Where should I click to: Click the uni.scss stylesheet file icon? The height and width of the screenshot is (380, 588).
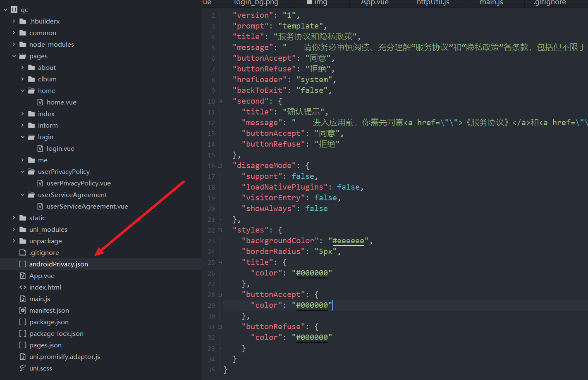pyautogui.click(x=23, y=368)
